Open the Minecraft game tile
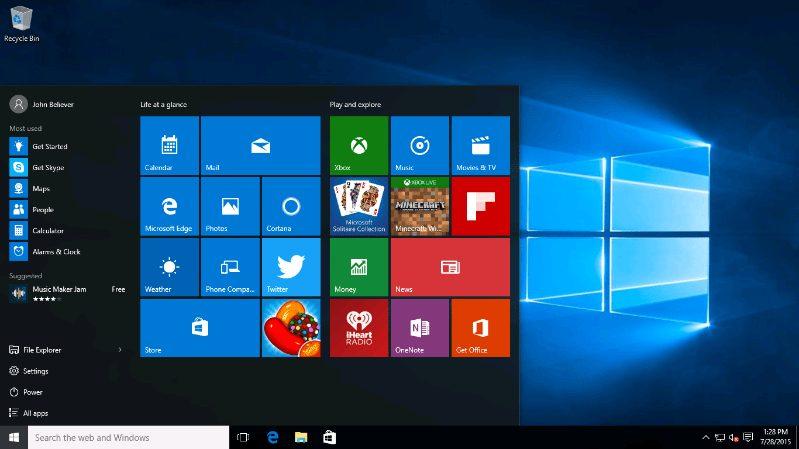This screenshot has width=799, height=449. tap(419, 206)
